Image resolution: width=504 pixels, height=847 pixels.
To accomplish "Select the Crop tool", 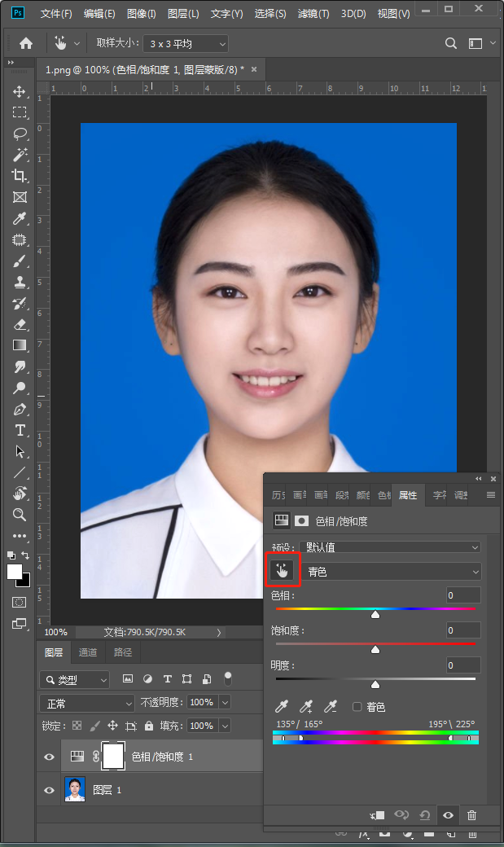I will click(20, 176).
